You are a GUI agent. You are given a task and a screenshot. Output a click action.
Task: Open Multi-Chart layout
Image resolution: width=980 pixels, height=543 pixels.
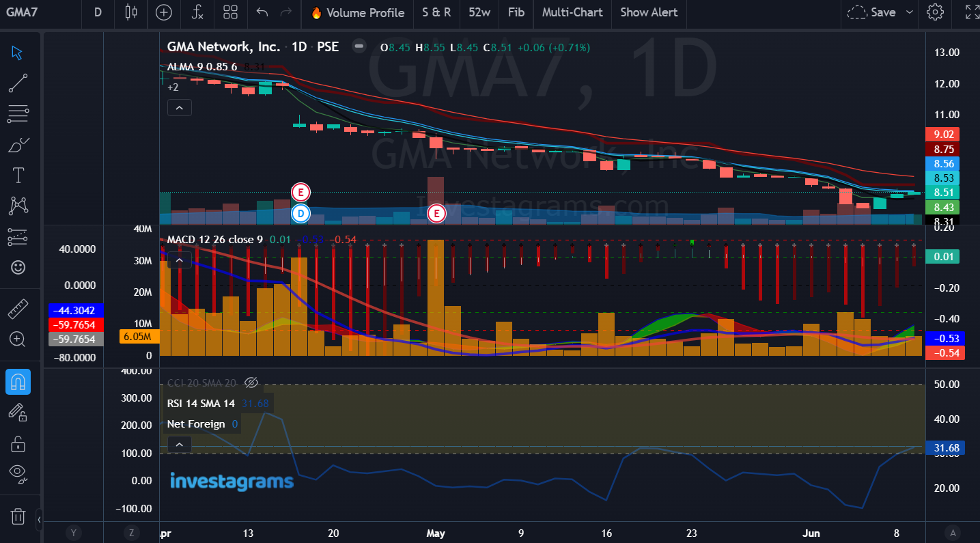click(572, 12)
